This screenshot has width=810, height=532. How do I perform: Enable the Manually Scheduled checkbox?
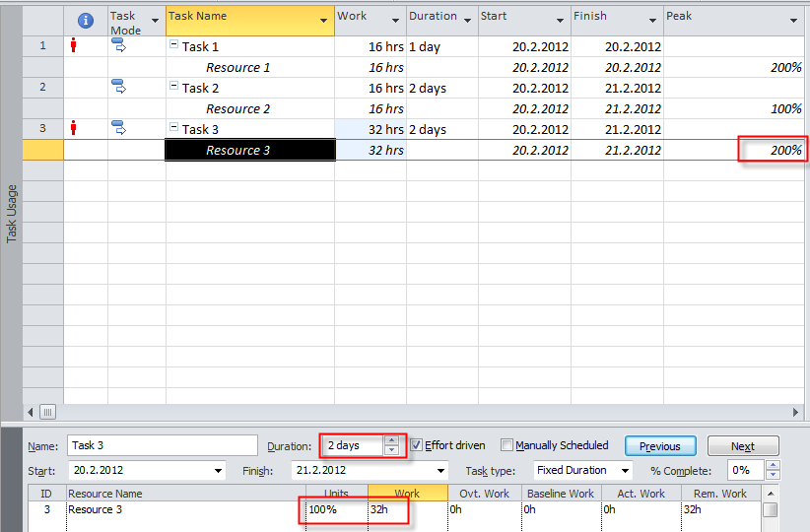tap(507, 445)
